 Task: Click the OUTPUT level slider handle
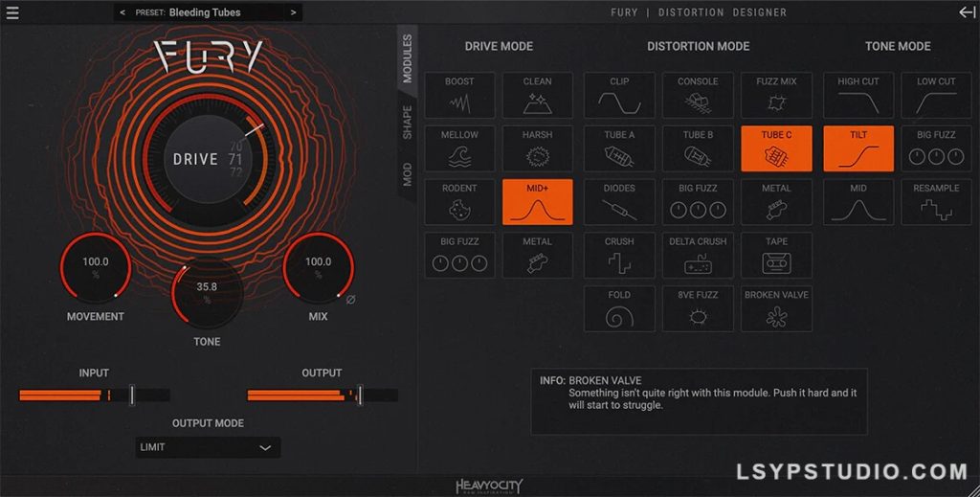360,395
